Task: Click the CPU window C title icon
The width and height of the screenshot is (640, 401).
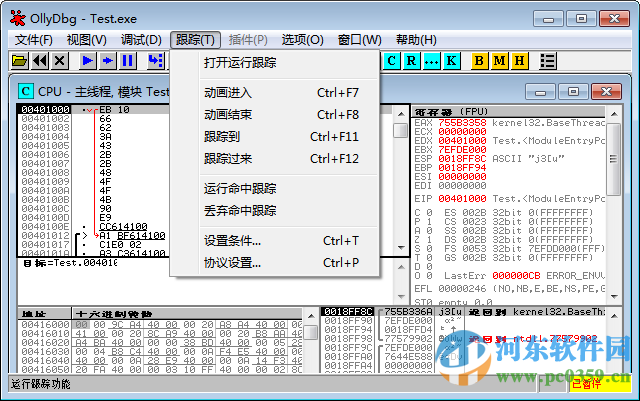Action: coord(25,91)
